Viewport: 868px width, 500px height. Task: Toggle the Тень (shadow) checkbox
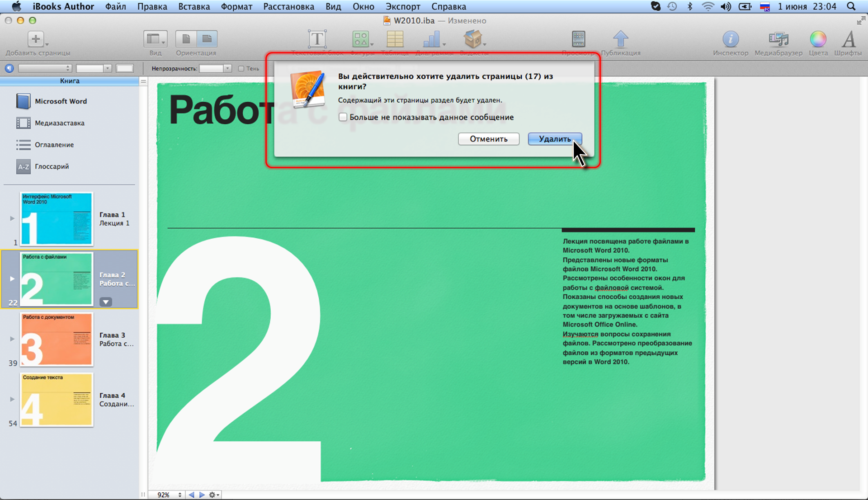[x=241, y=69]
